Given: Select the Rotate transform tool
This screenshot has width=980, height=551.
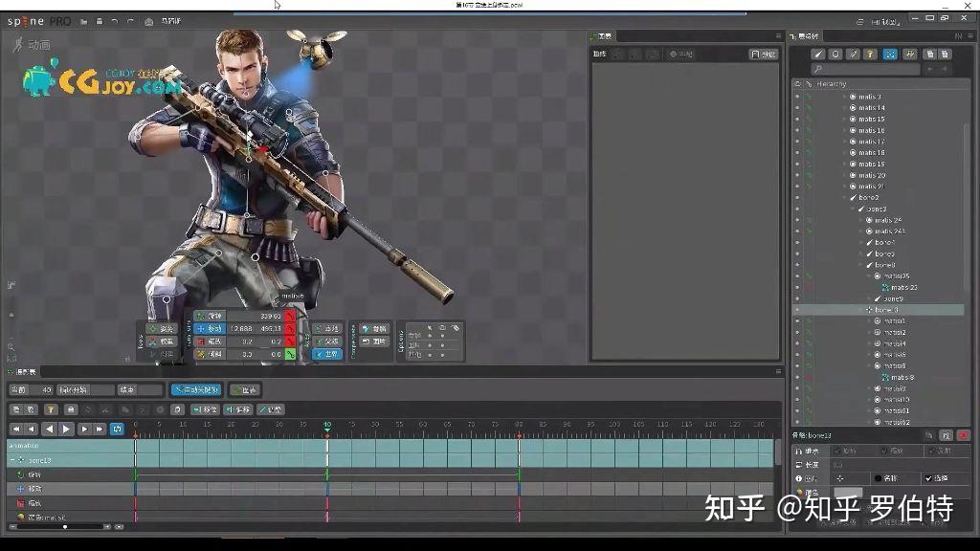Looking at the screenshot, I should (209, 316).
